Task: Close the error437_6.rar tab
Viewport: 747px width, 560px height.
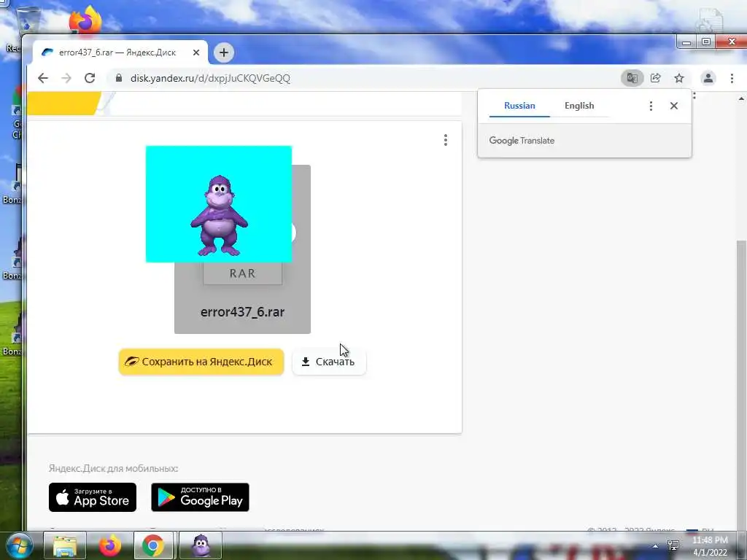Action: click(x=196, y=52)
